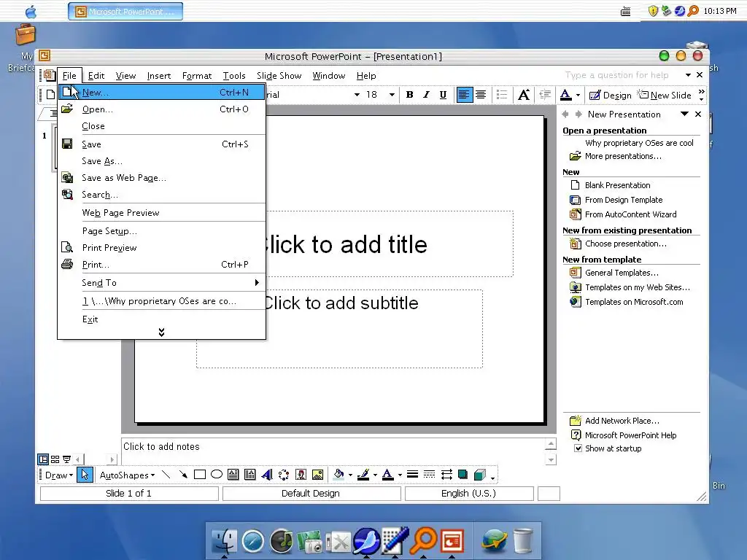The height and width of the screenshot is (560, 747).
Task: Choose Print Preview in File menu
Action: tap(161, 248)
